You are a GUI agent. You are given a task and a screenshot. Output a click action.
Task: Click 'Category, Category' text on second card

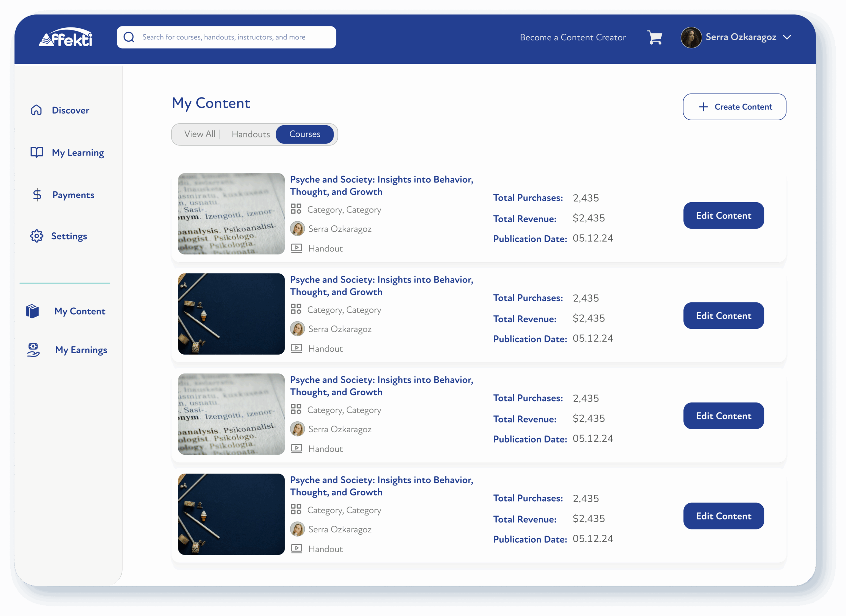[344, 310]
